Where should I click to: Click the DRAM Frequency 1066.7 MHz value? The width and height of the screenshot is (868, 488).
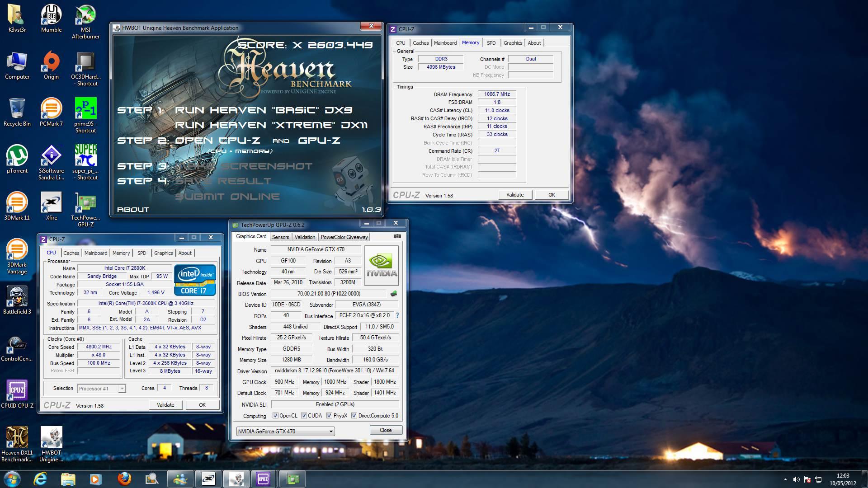pyautogui.click(x=497, y=94)
